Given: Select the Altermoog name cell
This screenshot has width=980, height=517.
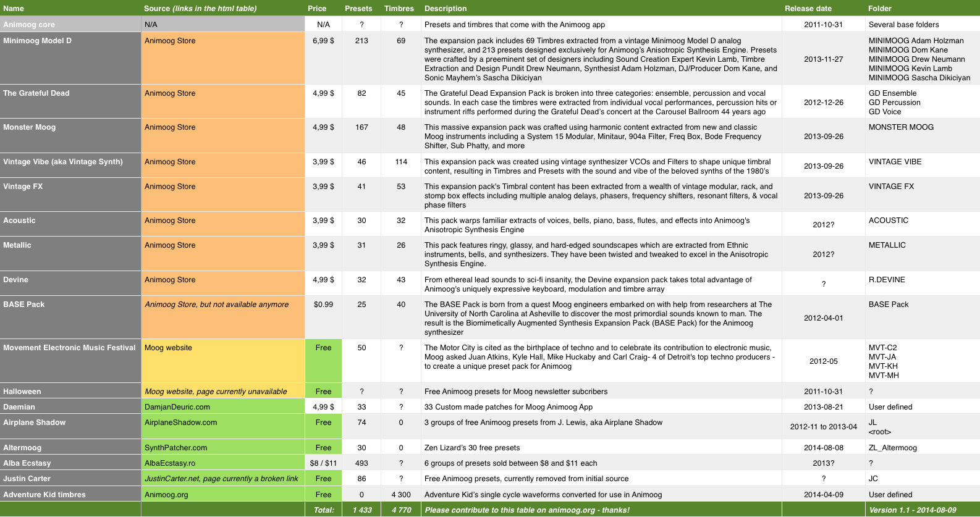Looking at the screenshot, I should (x=70, y=447).
